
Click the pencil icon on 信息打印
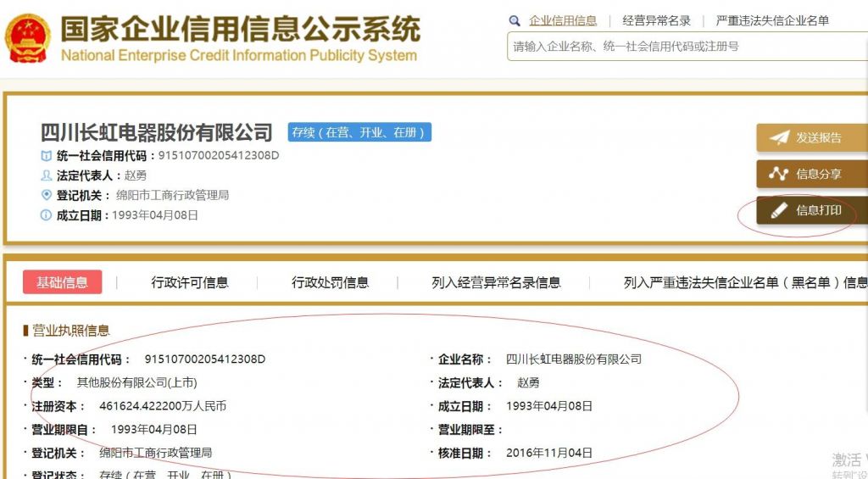(x=778, y=210)
